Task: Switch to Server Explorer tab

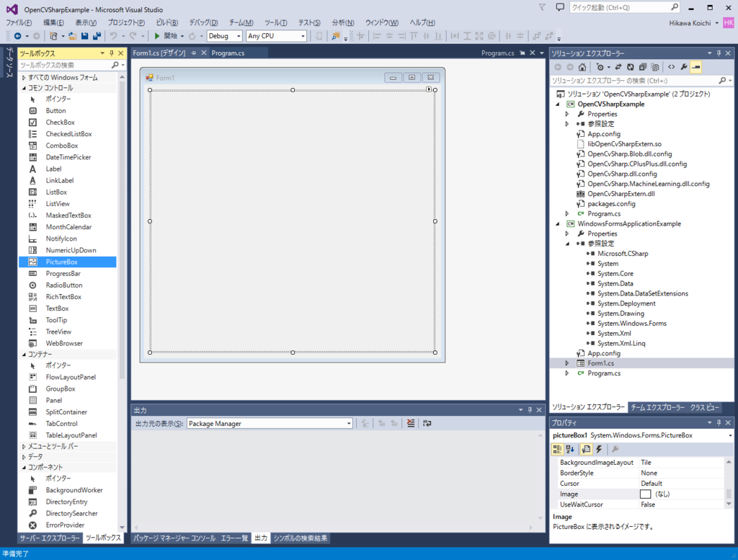Action: (50, 538)
